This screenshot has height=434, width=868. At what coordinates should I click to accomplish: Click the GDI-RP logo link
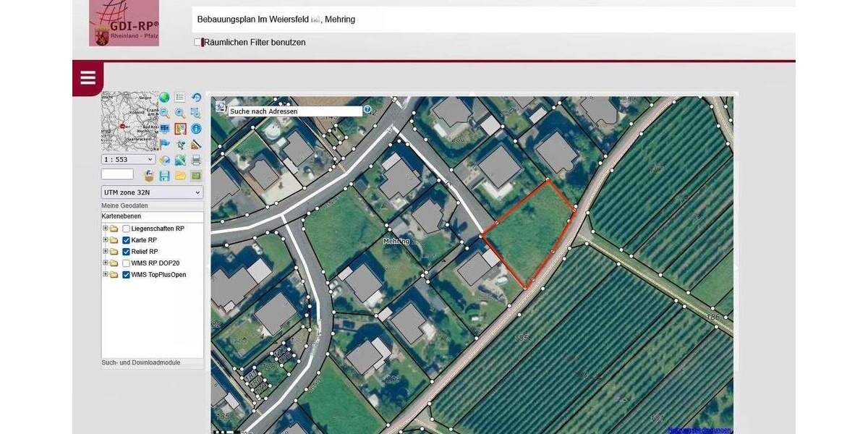(x=124, y=23)
